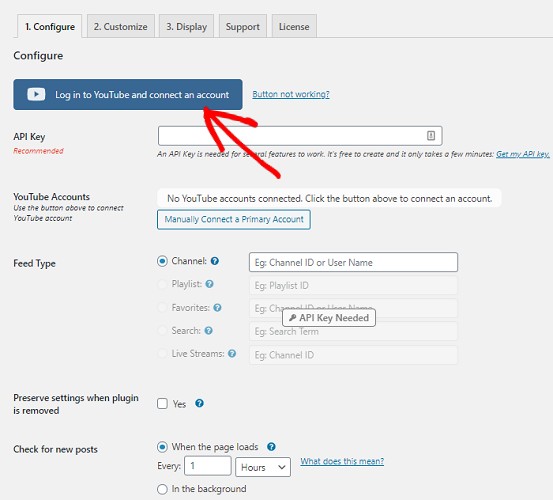Image resolution: width=553 pixels, height=500 pixels.
Task: Click Manually Connect a Primary Account
Action: (234, 220)
